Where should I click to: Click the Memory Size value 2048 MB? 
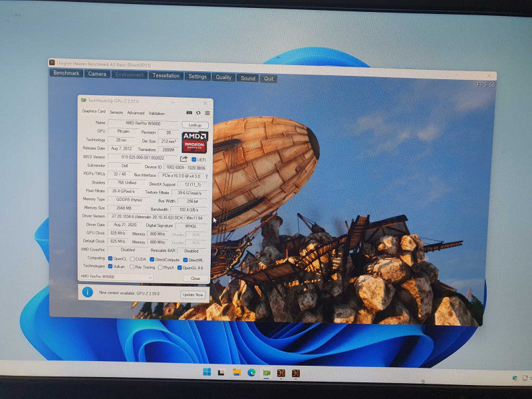click(124, 207)
